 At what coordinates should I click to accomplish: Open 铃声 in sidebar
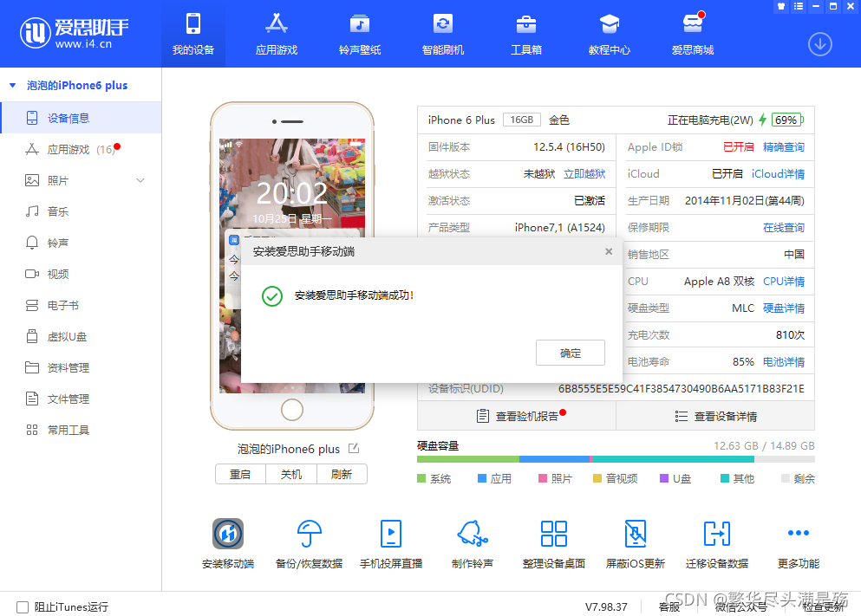pyautogui.click(x=81, y=243)
